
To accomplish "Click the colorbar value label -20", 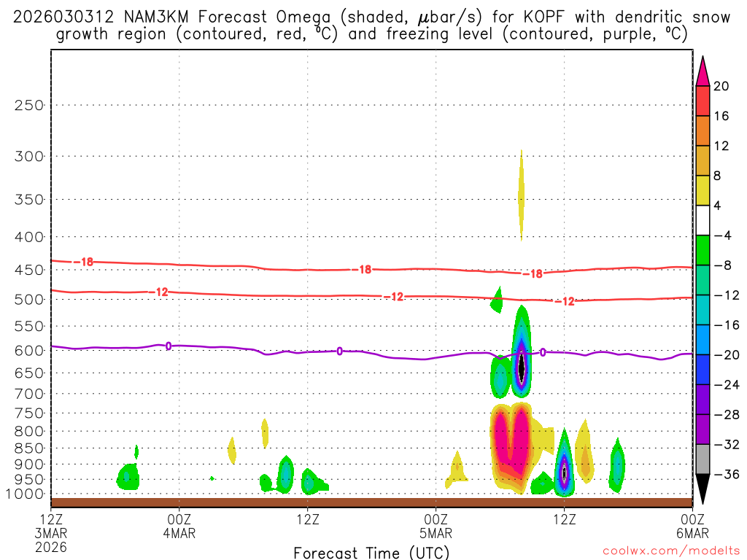I will tap(727, 355).
